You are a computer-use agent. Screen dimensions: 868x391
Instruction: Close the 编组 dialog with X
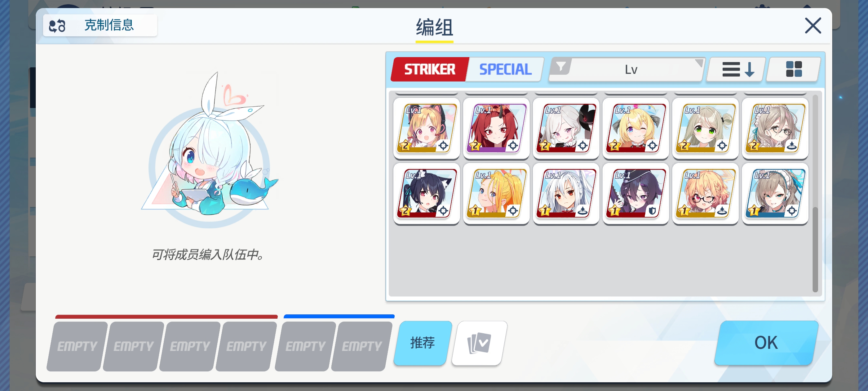tap(813, 26)
